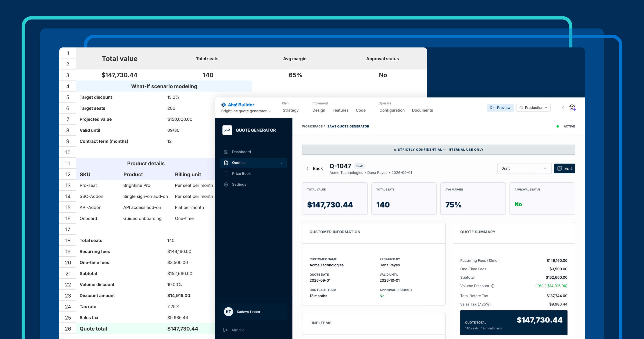Click the Draft badge next to Q-1047

point(359,166)
